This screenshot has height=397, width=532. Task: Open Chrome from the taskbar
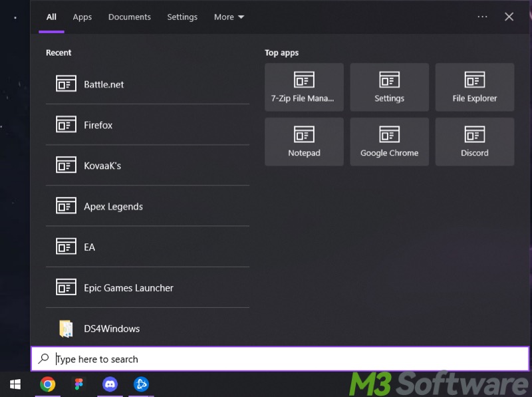[x=47, y=384]
